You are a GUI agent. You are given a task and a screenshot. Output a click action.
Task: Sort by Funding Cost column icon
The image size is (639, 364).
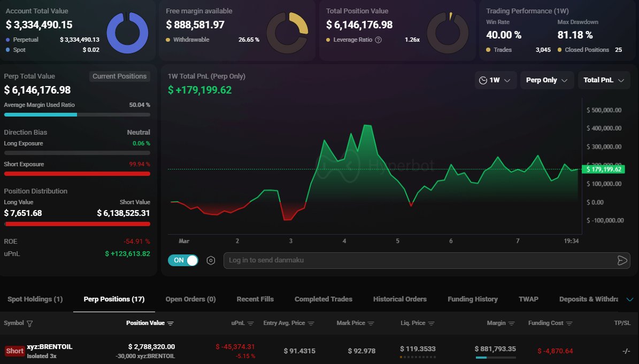tap(569, 323)
